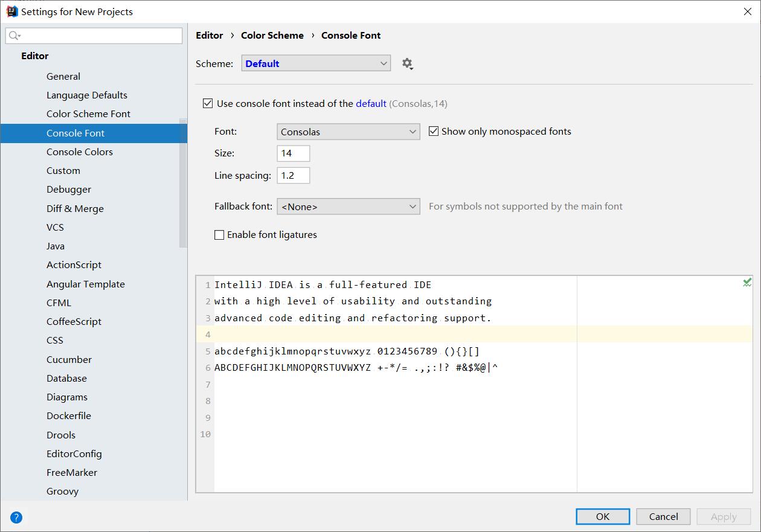761x532 pixels.
Task: Click the Color Scheme breadcrumb
Action: point(272,36)
